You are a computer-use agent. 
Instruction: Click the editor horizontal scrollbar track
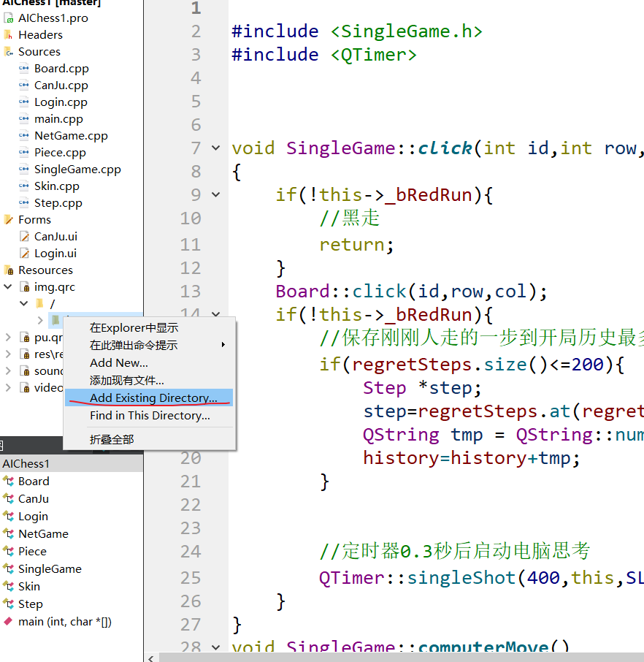tap(401, 658)
